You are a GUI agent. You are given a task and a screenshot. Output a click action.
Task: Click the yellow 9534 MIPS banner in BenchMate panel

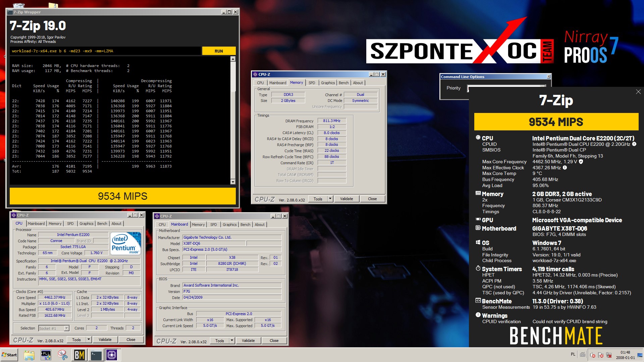coord(556,122)
